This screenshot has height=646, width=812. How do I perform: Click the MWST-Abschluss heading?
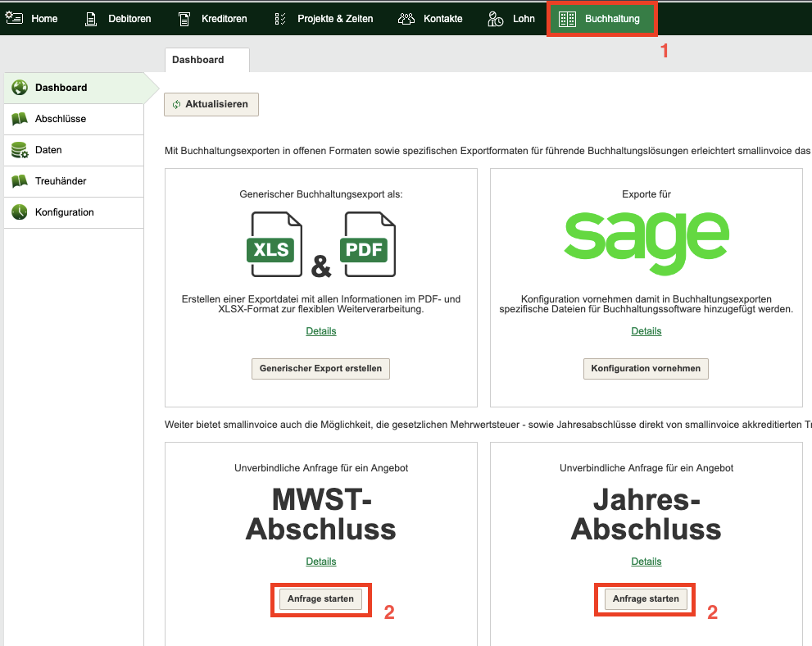tap(321, 514)
